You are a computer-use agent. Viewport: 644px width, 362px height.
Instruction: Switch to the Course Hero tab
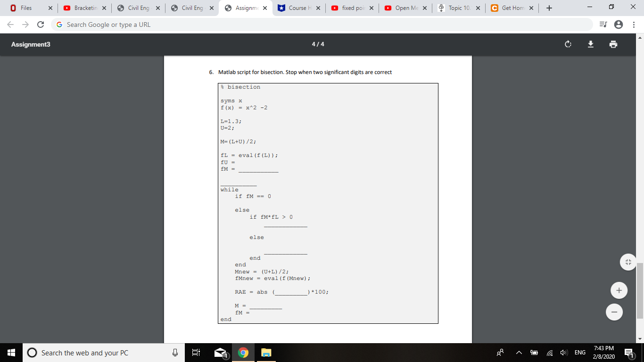point(299,8)
